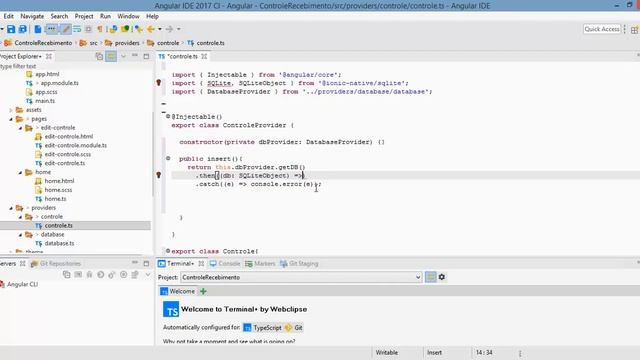Toggle Mark Occurrences pencil button
The width and height of the screenshot is (640, 360).
[x=65, y=29]
